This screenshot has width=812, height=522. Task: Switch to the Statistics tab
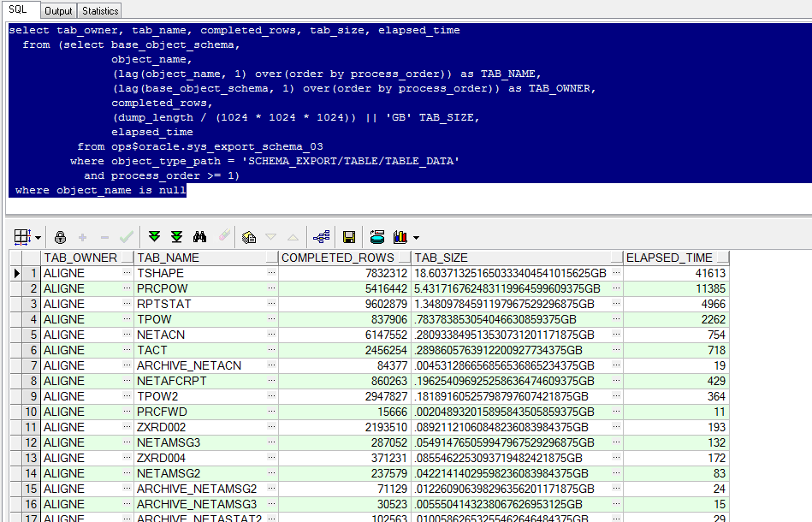[x=99, y=10]
